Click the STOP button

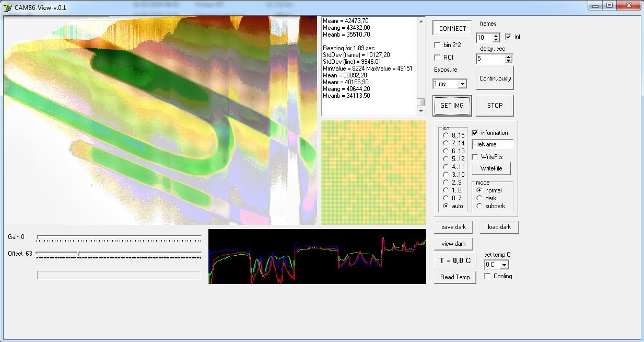point(495,105)
